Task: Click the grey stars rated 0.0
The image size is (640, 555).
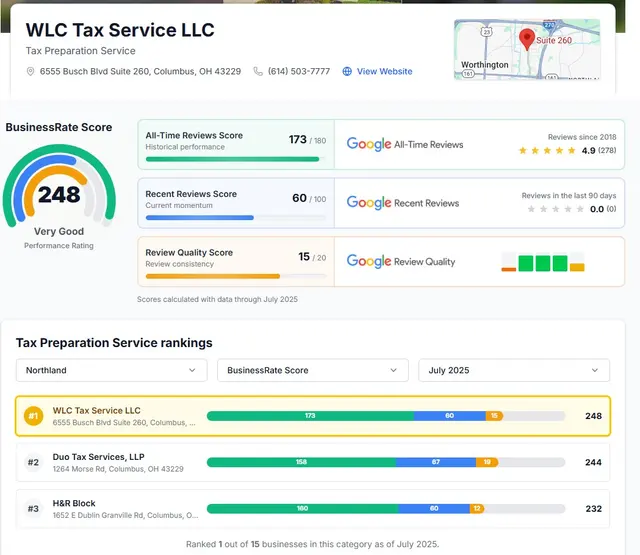Action: [555, 209]
